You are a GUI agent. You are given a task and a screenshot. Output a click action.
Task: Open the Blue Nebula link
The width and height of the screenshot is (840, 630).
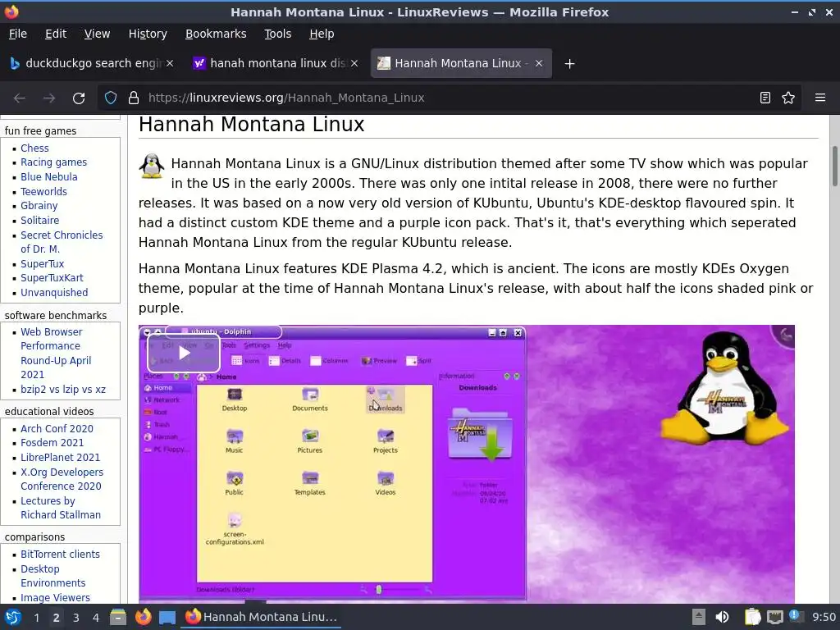[48, 177]
